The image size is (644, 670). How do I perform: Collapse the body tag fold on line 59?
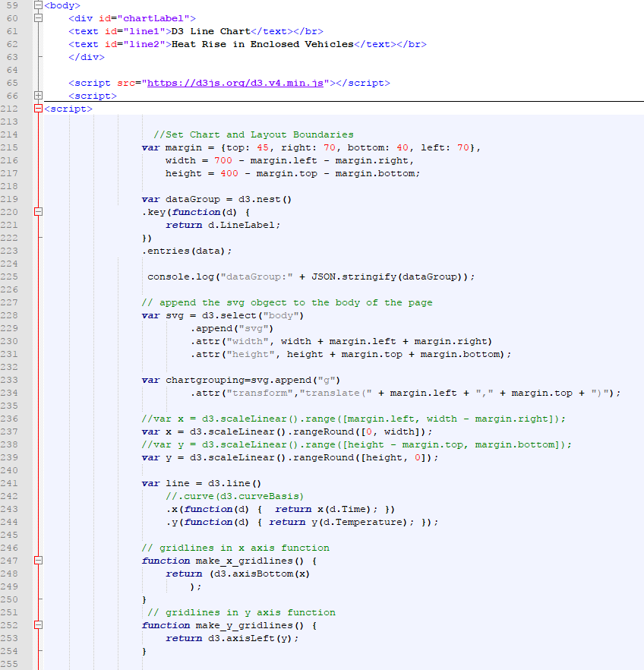point(38,5)
